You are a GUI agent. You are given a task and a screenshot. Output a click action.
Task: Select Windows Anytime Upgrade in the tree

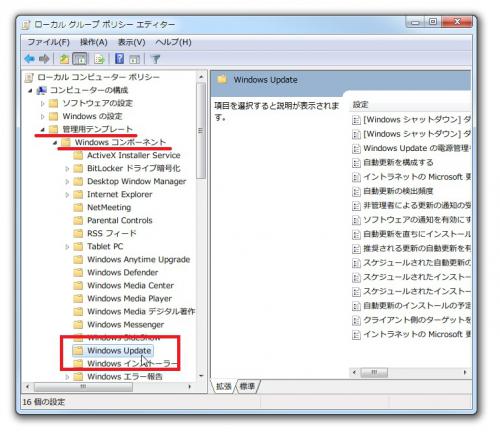[x=139, y=259]
